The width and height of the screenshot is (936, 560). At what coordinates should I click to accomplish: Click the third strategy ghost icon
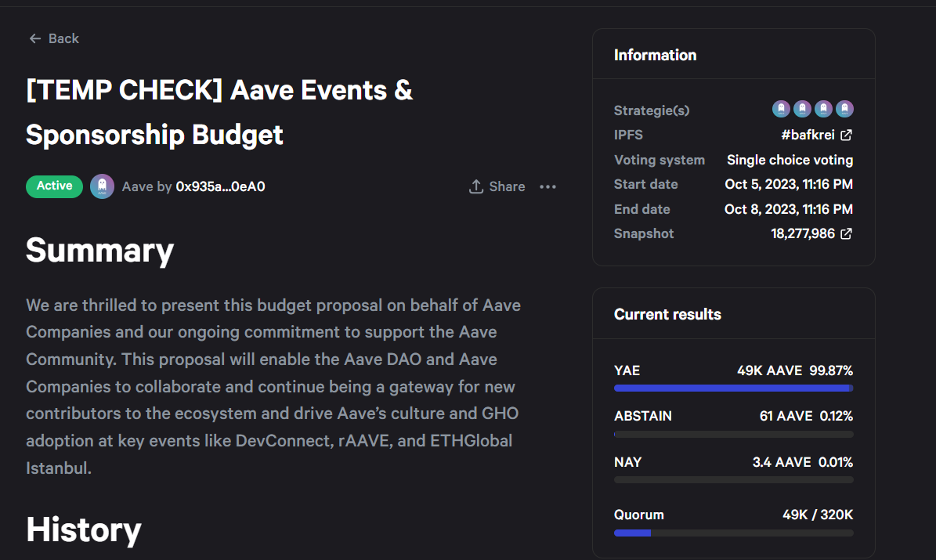[823, 109]
